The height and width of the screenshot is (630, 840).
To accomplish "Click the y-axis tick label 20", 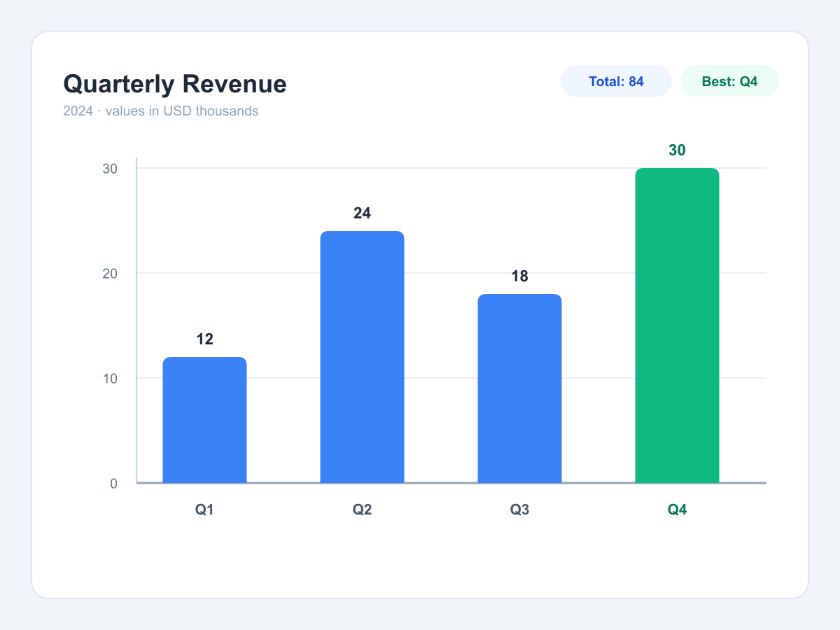I will point(110,274).
